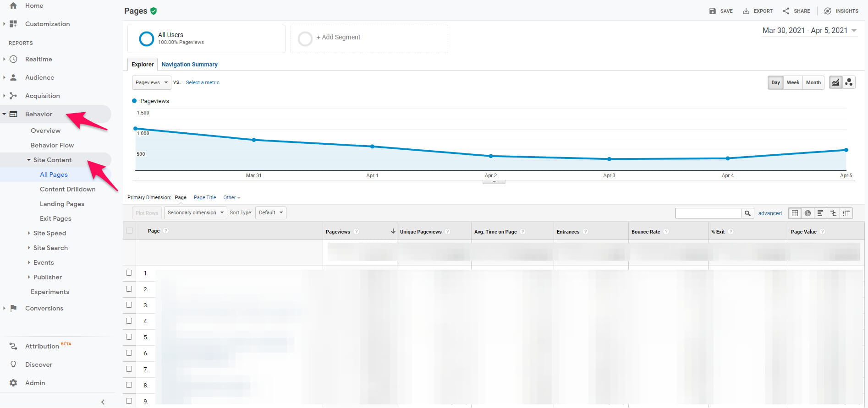Image resolution: width=868 pixels, height=408 pixels.
Task: Click the Acquisition branching icon
Action: [x=13, y=96]
